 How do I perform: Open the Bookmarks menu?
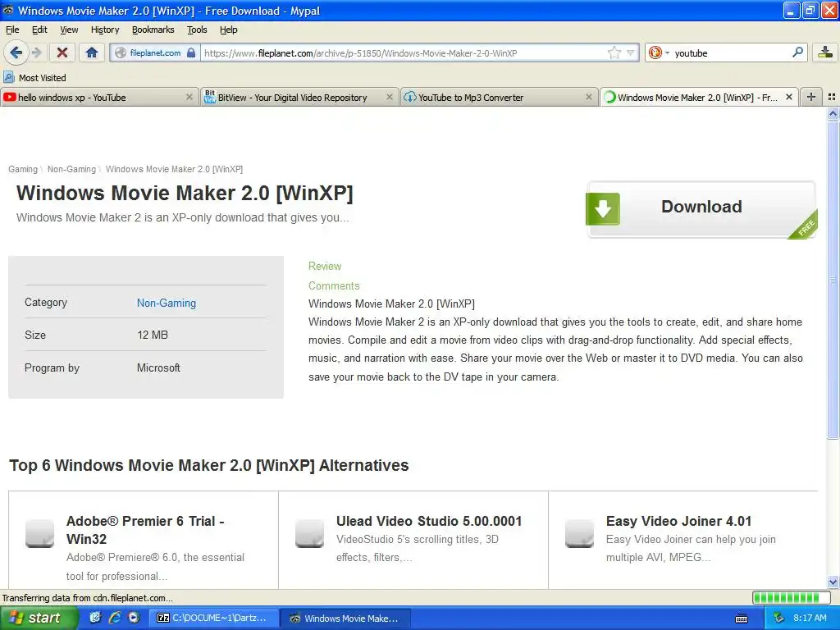153,30
